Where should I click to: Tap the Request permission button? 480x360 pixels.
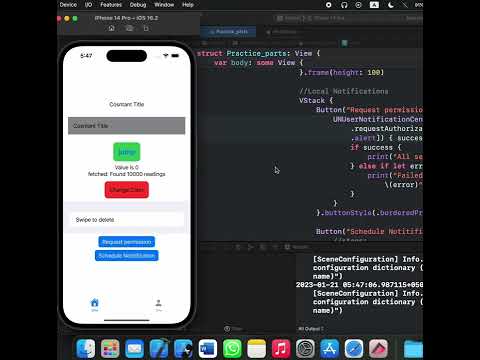coord(127,242)
